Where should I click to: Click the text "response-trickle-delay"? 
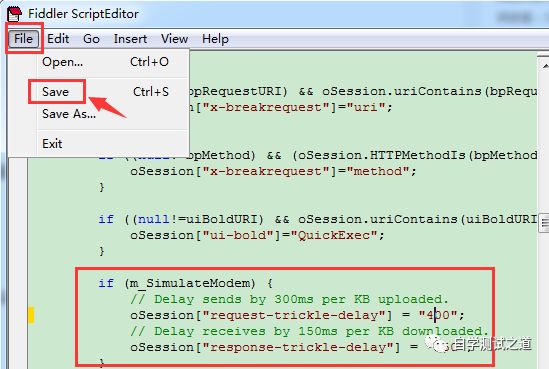(297, 347)
